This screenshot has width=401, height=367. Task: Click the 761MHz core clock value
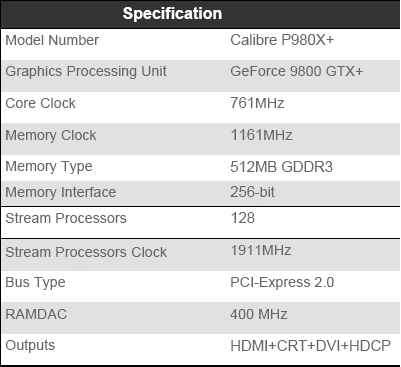tap(257, 103)
